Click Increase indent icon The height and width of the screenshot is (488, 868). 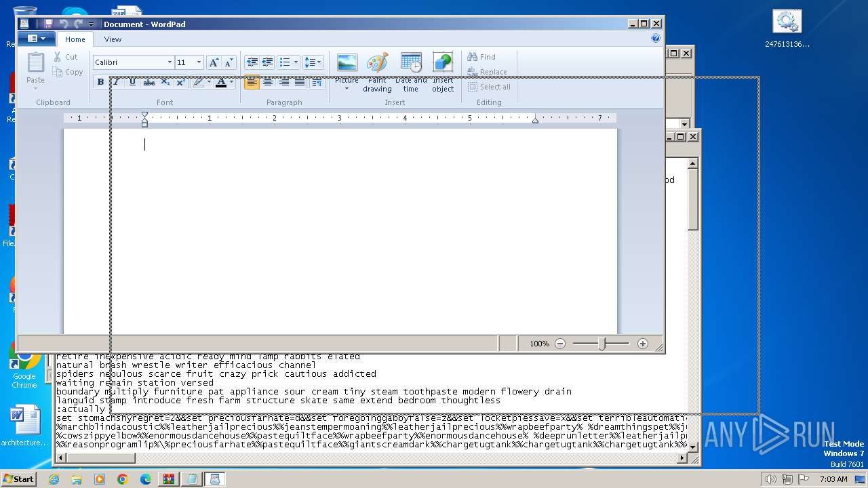267,62
